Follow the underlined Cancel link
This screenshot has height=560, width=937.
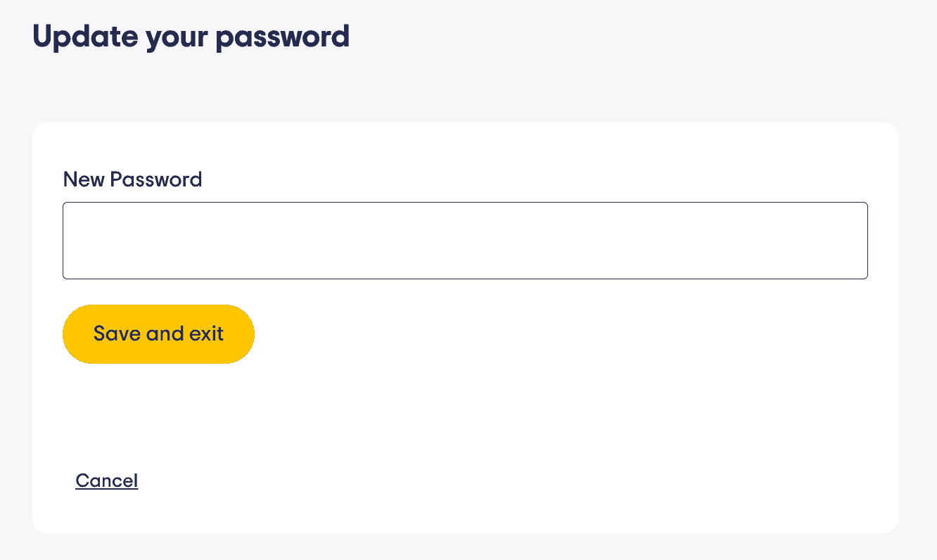(107, 481)
